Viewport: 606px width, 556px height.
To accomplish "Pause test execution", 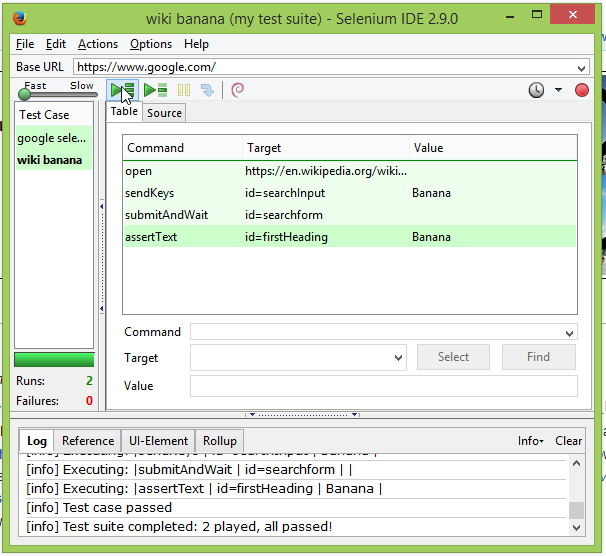I will [x=184, y=90].
